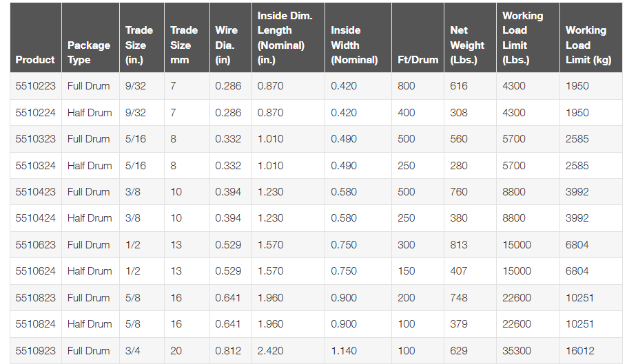Click the Wire Dia. column header
The image size is (627, 364).
[227, 45]
